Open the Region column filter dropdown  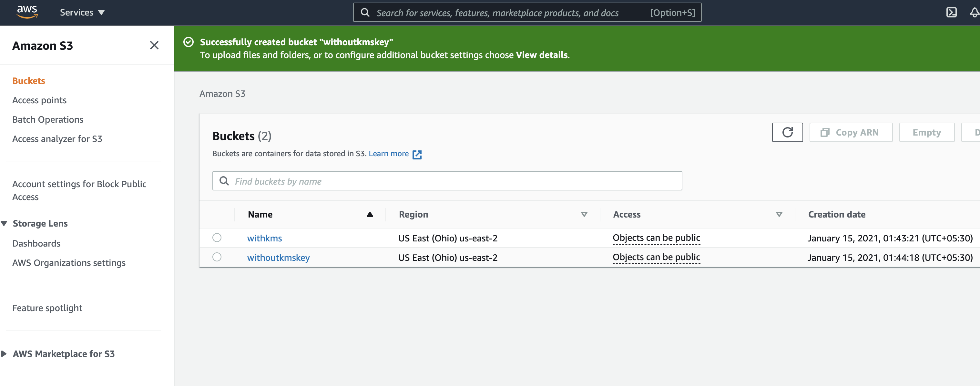point(584,215)
